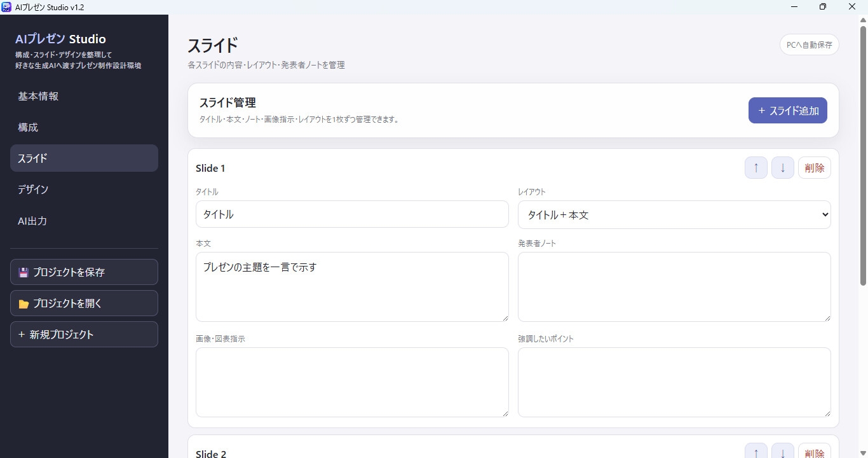Open the 基本情報 section
Screen dimensions: 868x458
point(84,96)
